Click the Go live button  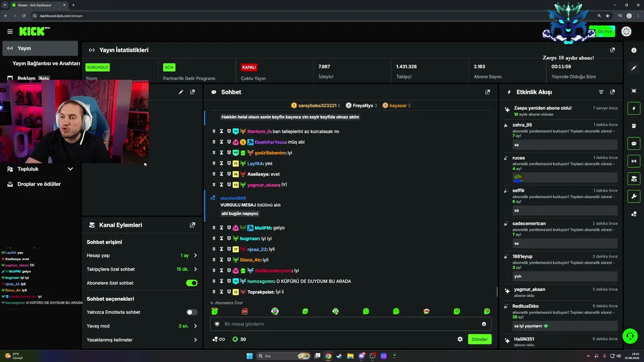[x=603, y=32]
